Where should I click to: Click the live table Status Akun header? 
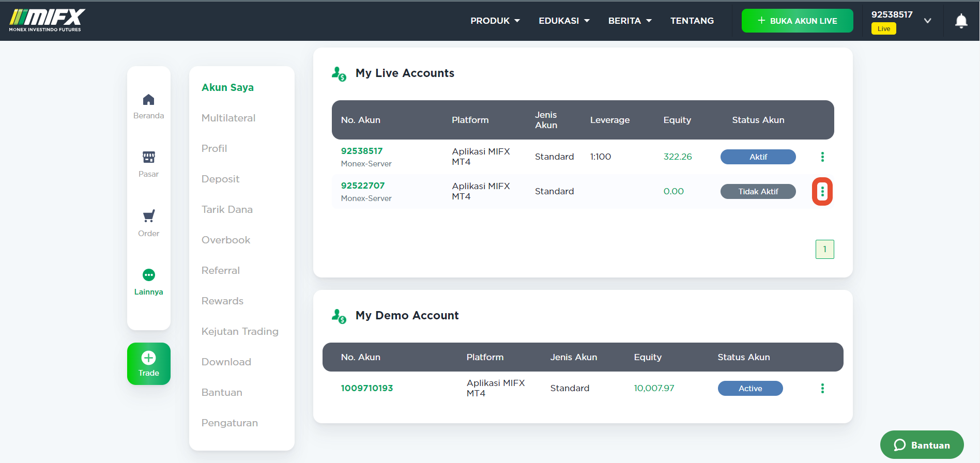point(758,120)
